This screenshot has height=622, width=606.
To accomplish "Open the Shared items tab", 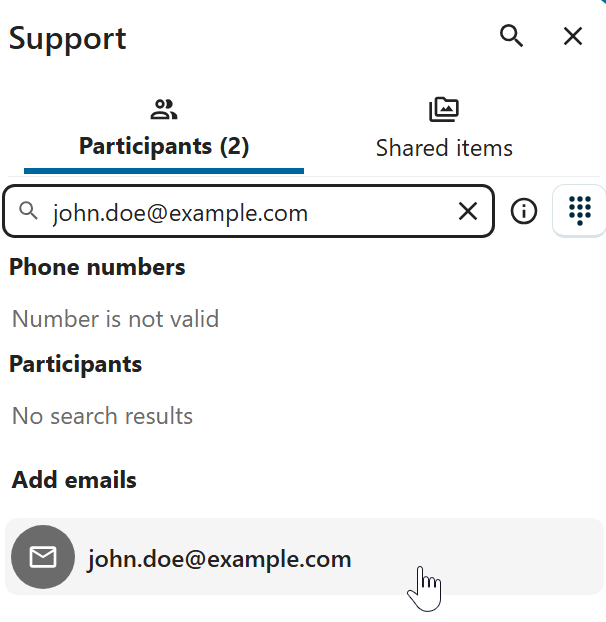I will (x=444, y=147).
